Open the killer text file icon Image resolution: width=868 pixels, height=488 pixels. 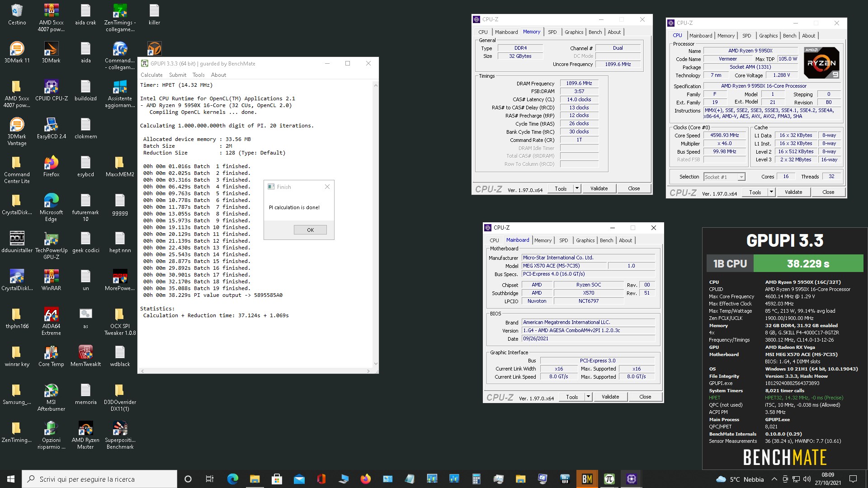(154, 14)
